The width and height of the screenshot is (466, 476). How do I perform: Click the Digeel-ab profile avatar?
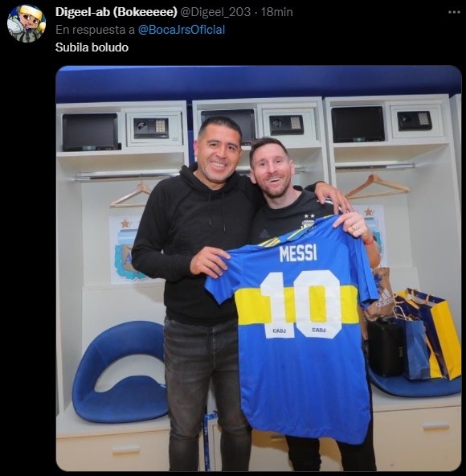click(27, 23)
